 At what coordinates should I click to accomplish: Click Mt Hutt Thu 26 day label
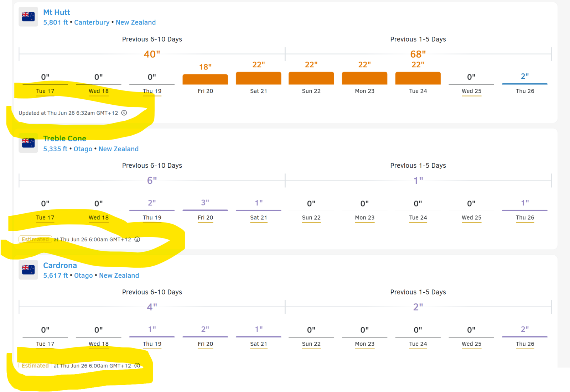coord(525,91)
